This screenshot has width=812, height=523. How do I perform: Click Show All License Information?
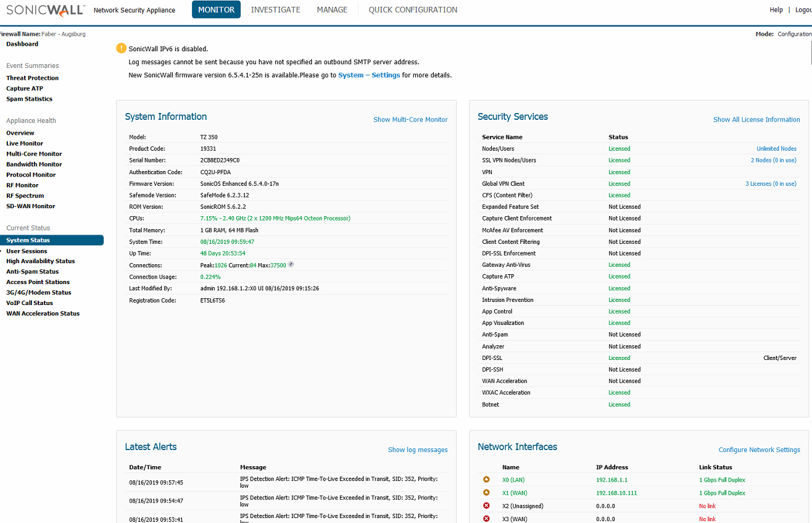click(x=756, y=120)
